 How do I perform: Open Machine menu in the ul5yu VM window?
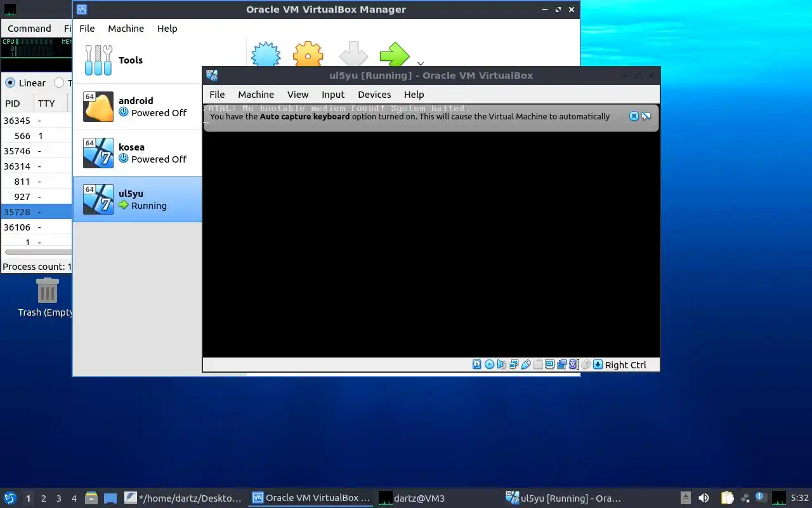pyautogui.click(x=256, y=95)
